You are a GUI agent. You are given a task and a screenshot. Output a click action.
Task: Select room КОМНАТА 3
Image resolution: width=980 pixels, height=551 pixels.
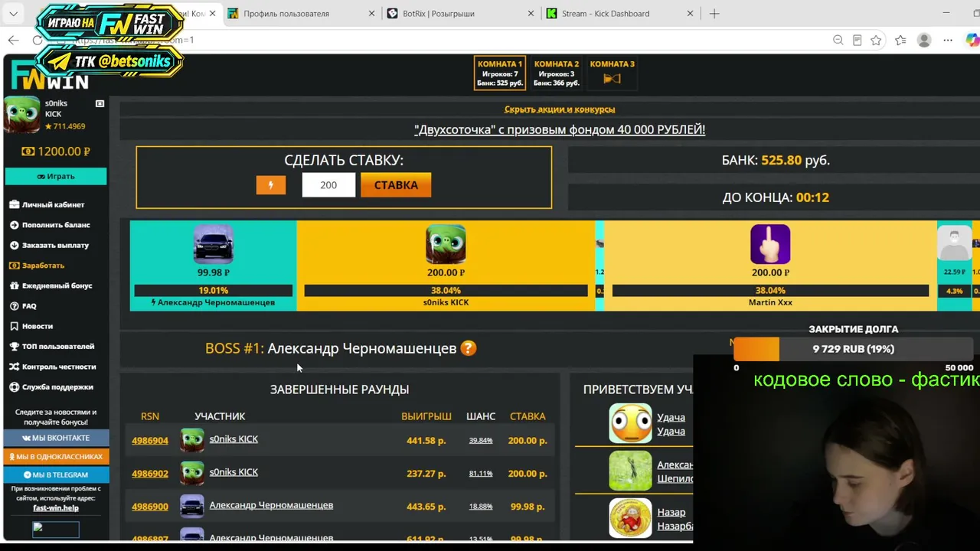point(612,73)
